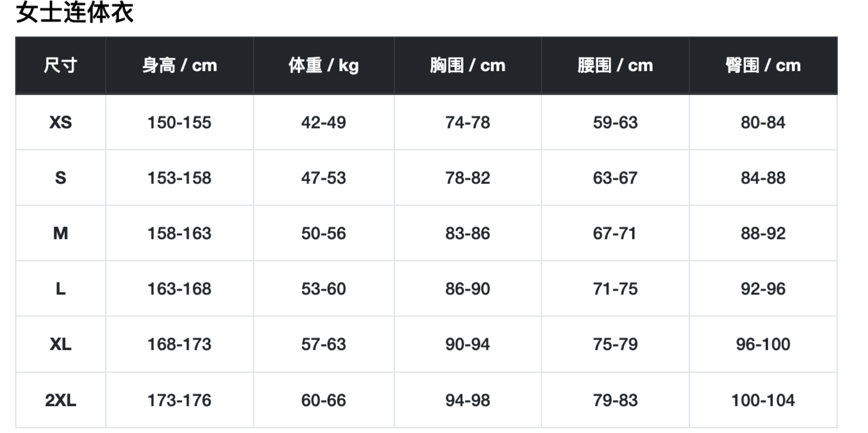The height and width of the screenshot is (433, 868).
Task: Select the 173-176 height cell for 2XL
Action: point(179,400)
